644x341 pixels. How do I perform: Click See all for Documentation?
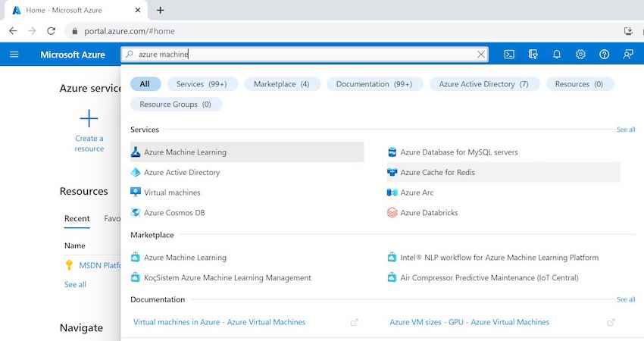[626, 299]
